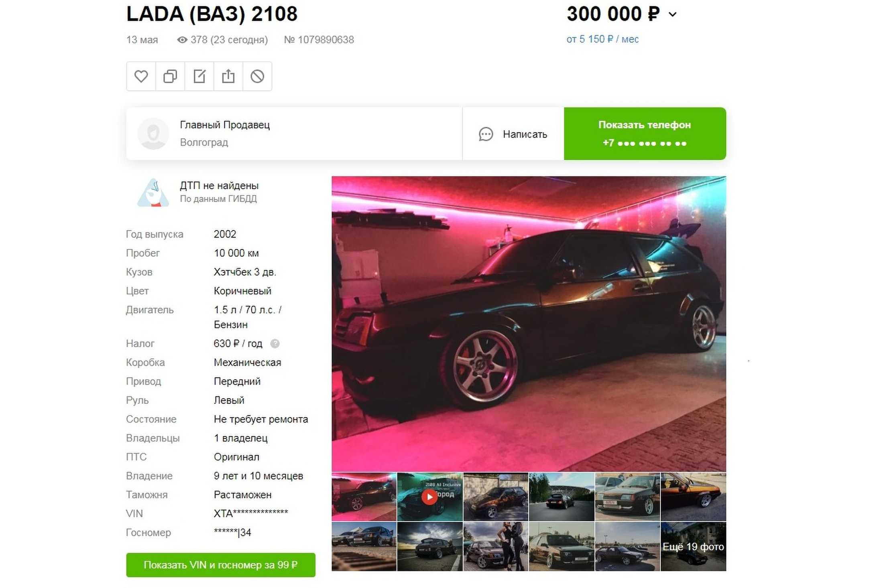Select the first pink garage thumbnail
The image size is (883, 588).
[364, 497]
